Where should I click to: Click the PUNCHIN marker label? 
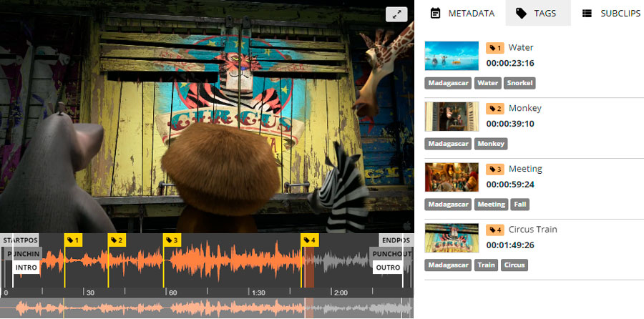pos(24,254)
